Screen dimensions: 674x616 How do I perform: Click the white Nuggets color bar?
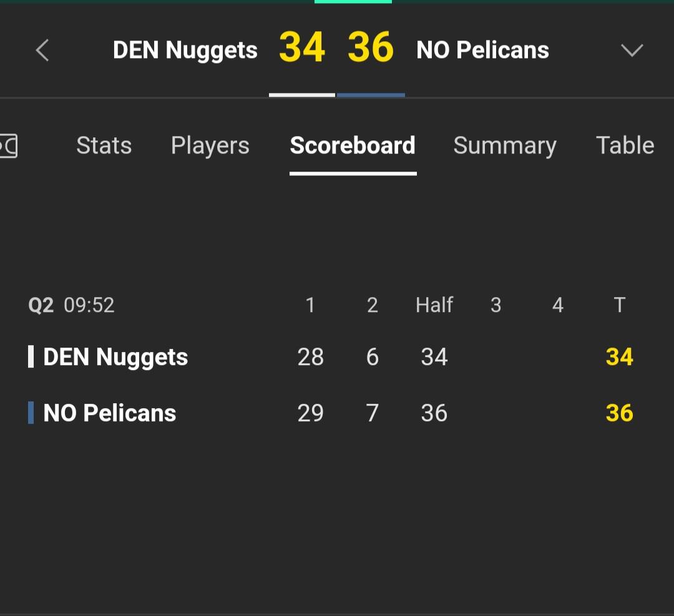point(31,357)
